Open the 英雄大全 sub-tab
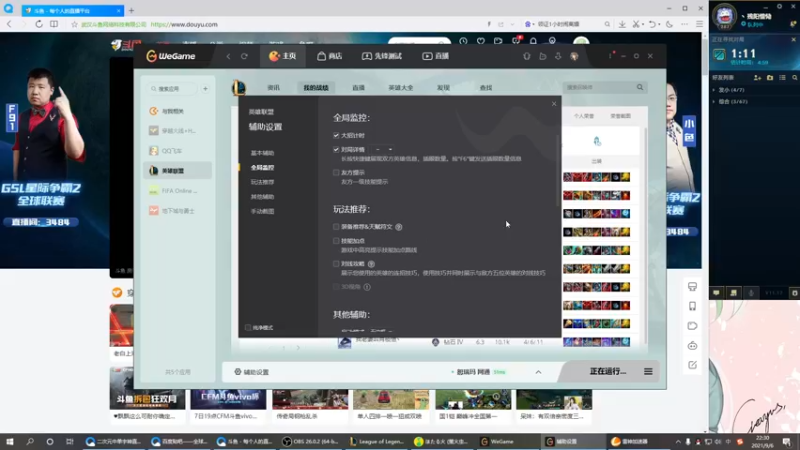The width and height of the screenshot is (800, 450). pos(401,88)
